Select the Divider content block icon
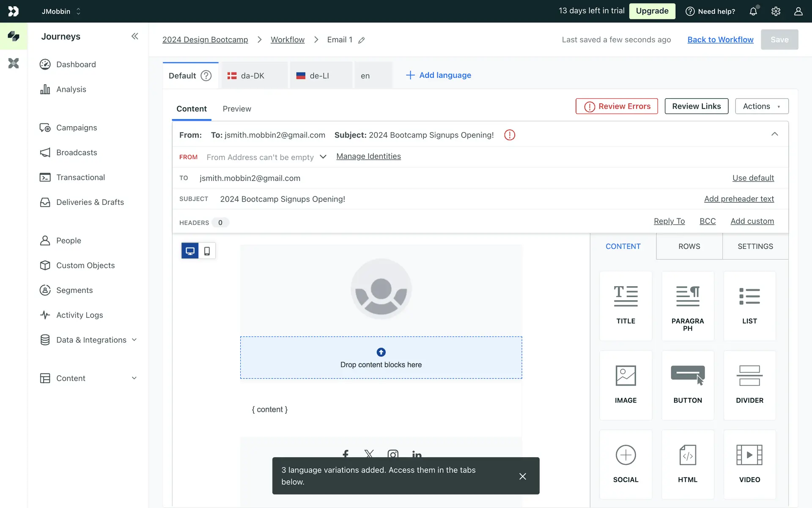 (x=749, y=375)
